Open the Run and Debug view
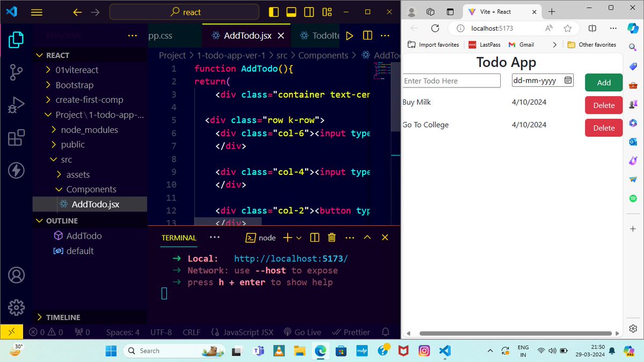 point(16,105)
